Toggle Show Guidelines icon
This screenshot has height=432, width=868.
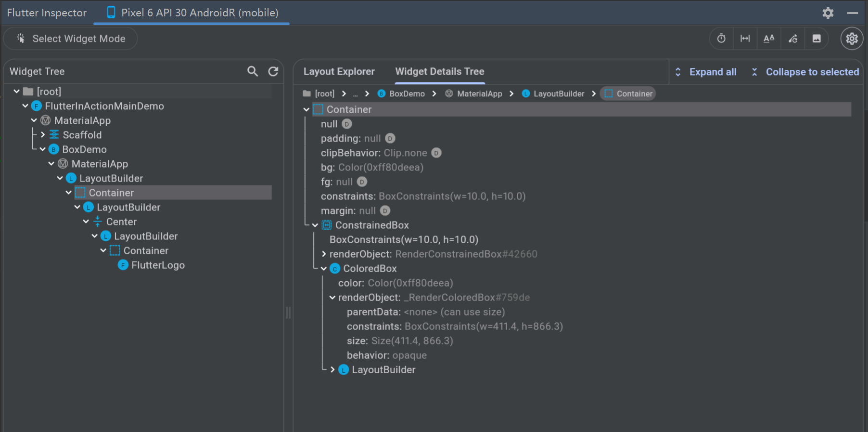pos(745,39)
